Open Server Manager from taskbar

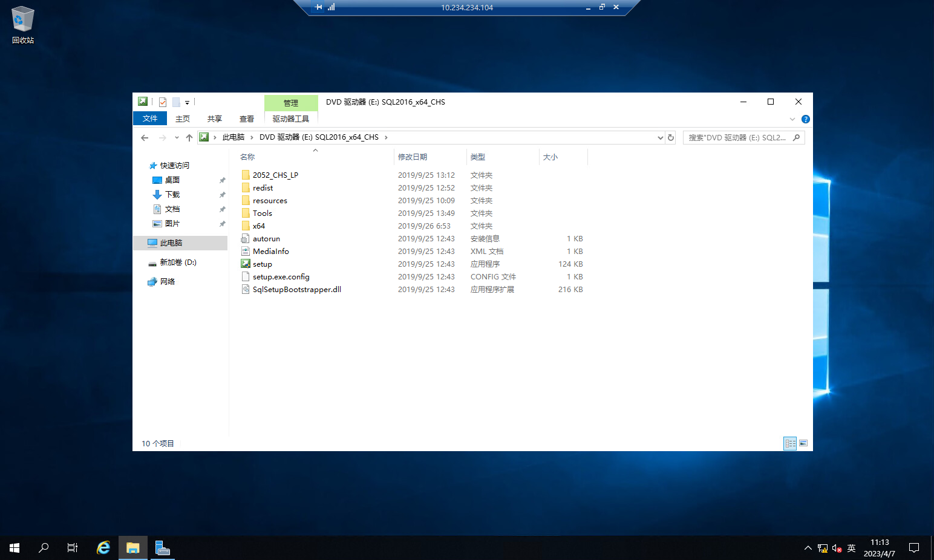pos(162,548)
